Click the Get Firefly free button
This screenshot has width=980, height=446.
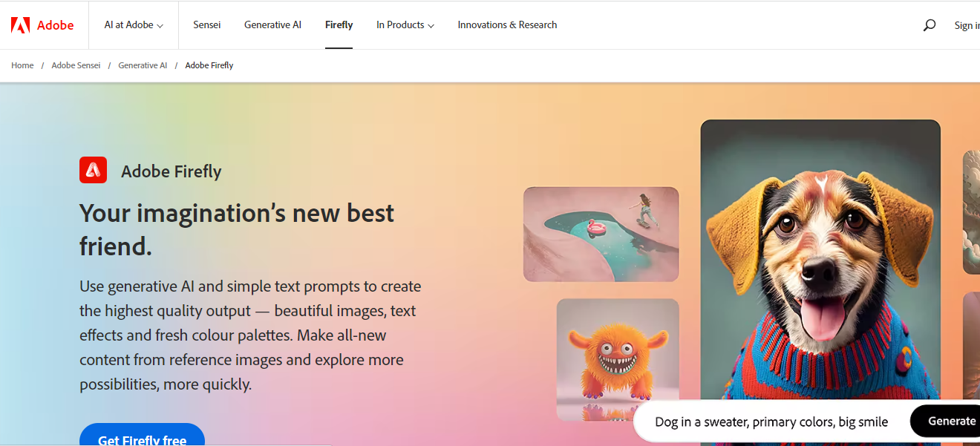click(142, 435)
